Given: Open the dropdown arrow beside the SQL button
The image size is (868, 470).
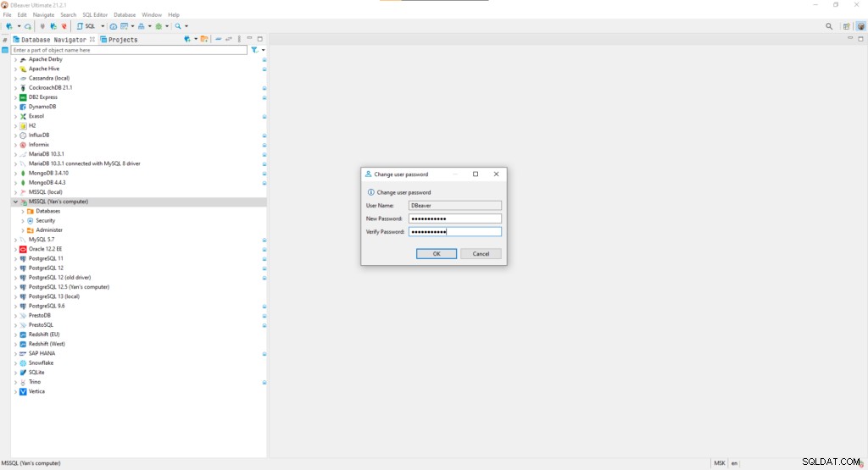Looking at the screenshot, I should (x=103, y=26).
